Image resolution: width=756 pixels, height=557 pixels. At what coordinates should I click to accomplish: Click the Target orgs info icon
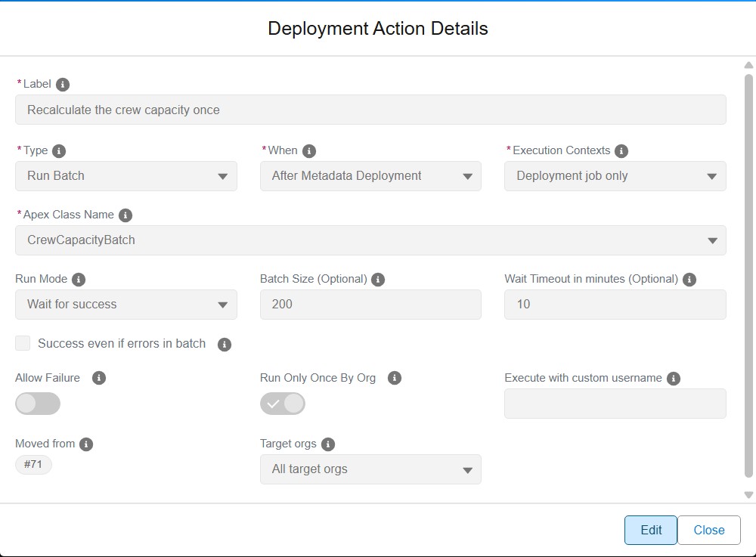tap(328, 444)
